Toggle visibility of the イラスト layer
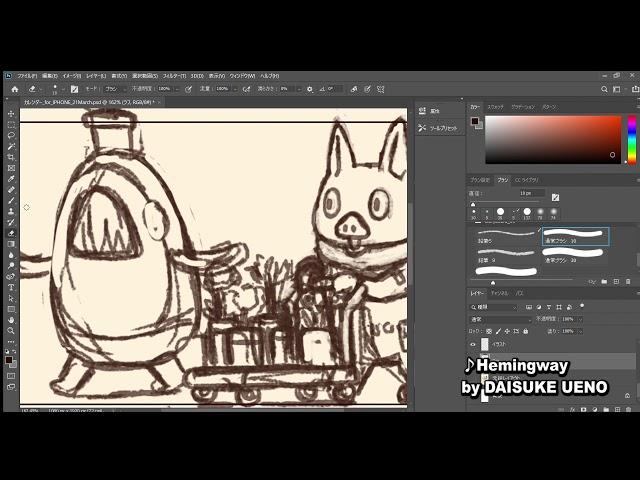Screen dimensions: 640x480 point(474,344)
